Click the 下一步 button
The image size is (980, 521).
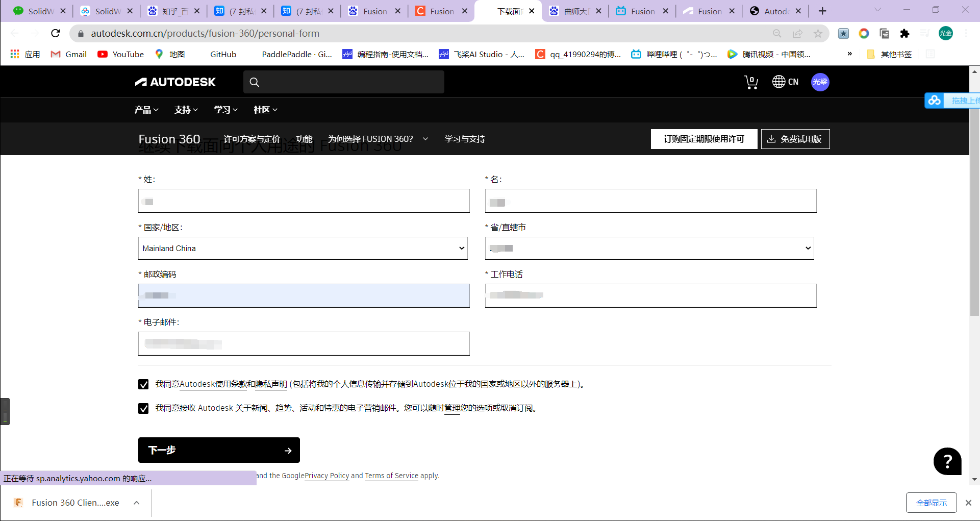pos(219,450)
